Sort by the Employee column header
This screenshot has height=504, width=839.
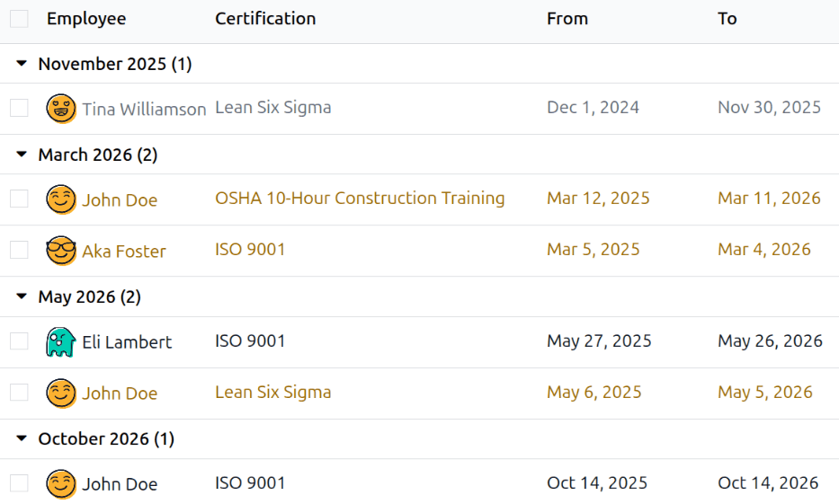[86, 19]
